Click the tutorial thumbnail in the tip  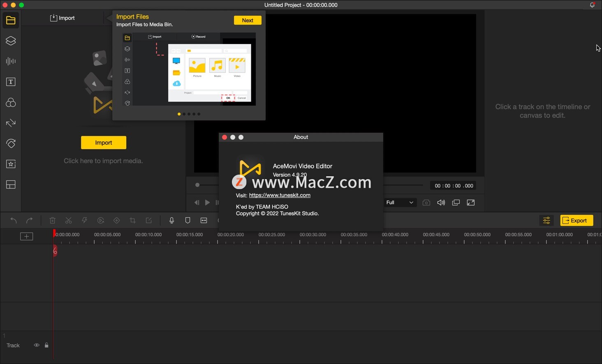[189, 69]
